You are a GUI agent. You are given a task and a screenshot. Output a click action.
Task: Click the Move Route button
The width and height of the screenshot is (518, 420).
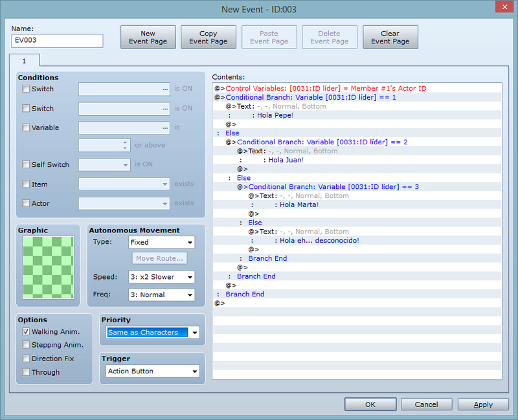tap(159, 258)
